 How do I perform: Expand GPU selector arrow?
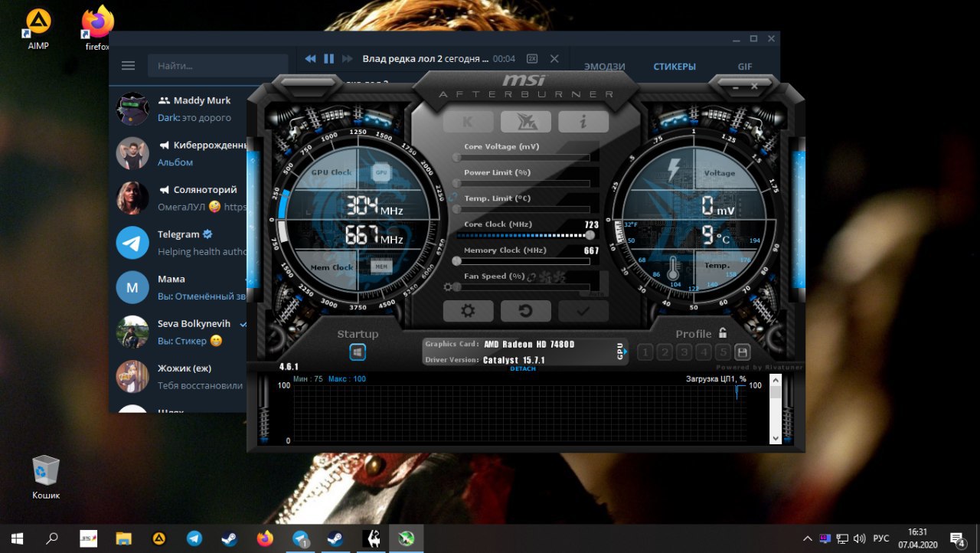coord(626,352)
